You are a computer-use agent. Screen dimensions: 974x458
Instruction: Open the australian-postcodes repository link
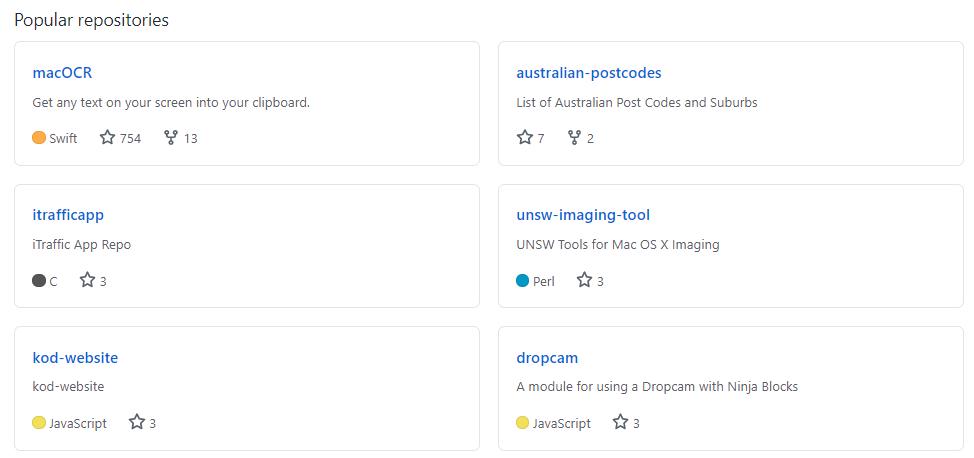pyautogui.click(x=588, y=72)
